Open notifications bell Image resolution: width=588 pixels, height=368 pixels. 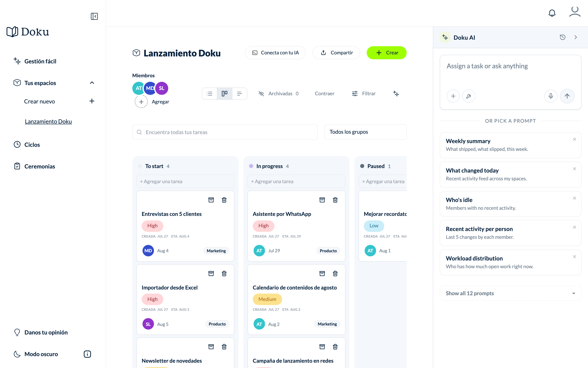552,13
